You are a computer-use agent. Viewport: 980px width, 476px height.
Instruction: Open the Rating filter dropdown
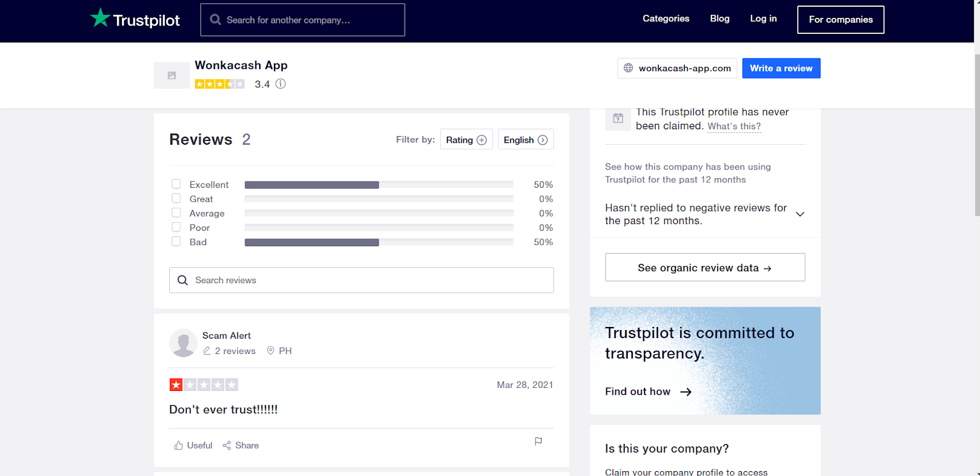click(x=467, y=140)
